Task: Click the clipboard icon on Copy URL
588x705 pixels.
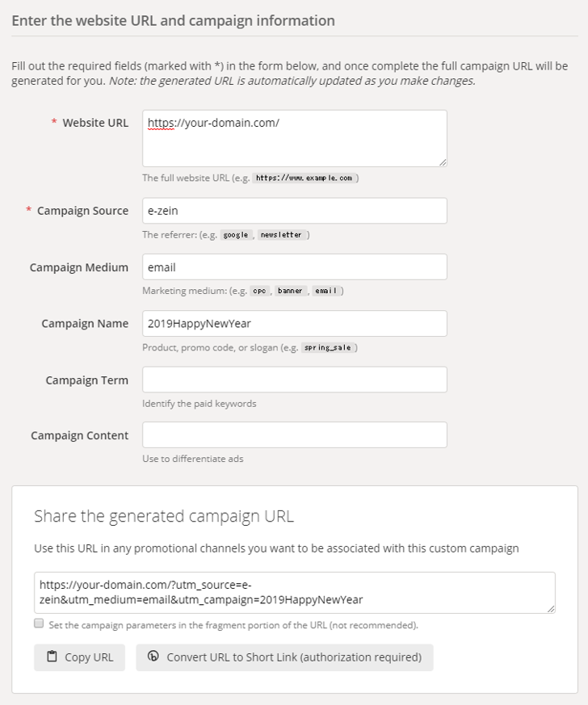Action: click(x=52, y=657)
